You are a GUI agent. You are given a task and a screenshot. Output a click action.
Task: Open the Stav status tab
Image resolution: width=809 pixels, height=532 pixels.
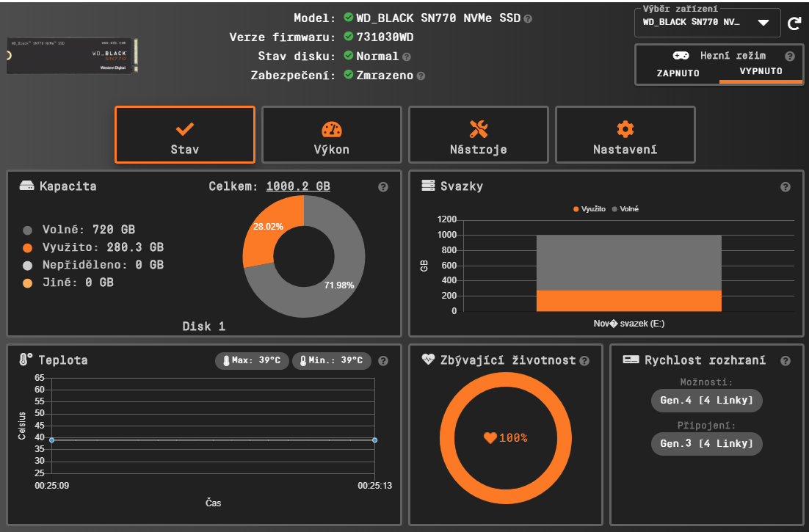click(x=185, y=134)
